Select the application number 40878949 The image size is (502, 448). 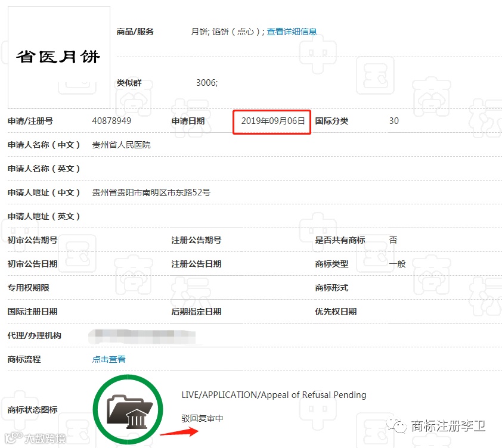tap(111, 121)
